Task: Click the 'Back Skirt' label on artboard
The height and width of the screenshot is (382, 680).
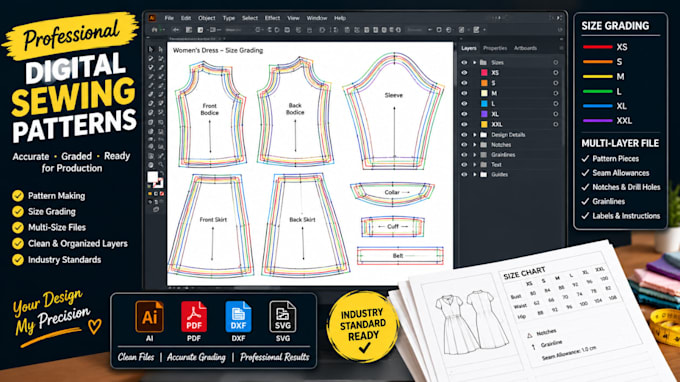Action: (302, 220)
